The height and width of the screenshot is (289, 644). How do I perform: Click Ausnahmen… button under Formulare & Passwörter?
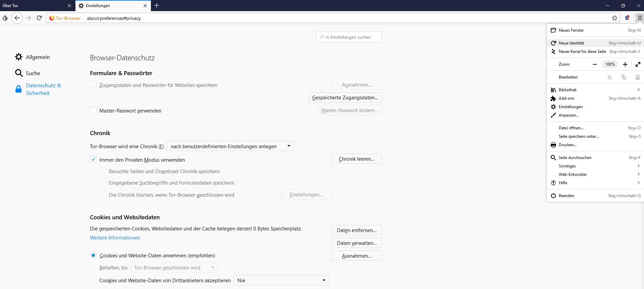click(357, 85)
